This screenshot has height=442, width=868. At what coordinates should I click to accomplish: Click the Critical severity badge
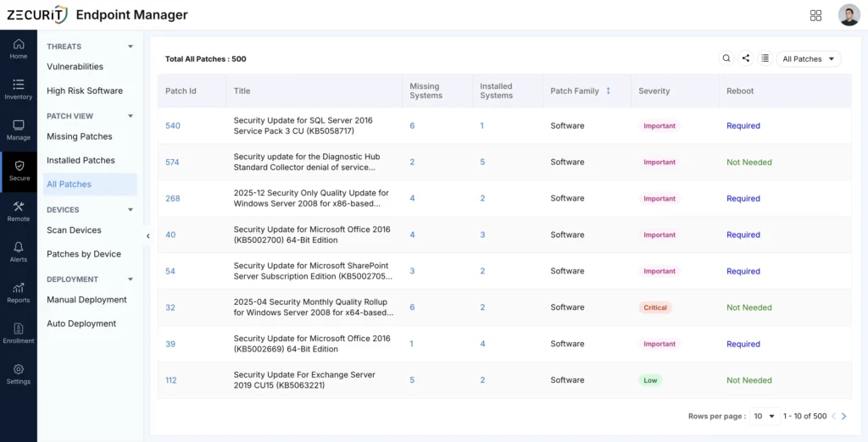[x=655, y=307]
